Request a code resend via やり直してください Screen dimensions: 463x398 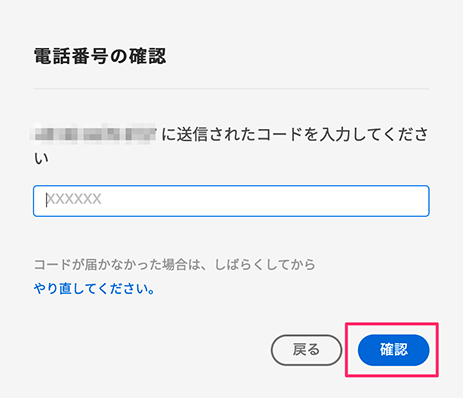click(94, 288)
